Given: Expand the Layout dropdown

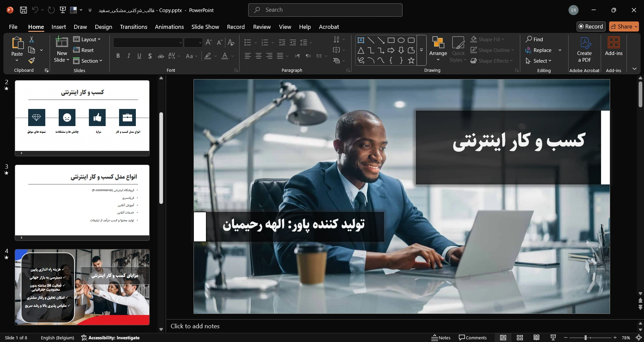Looking at the screenshot, I should (87, 40).
